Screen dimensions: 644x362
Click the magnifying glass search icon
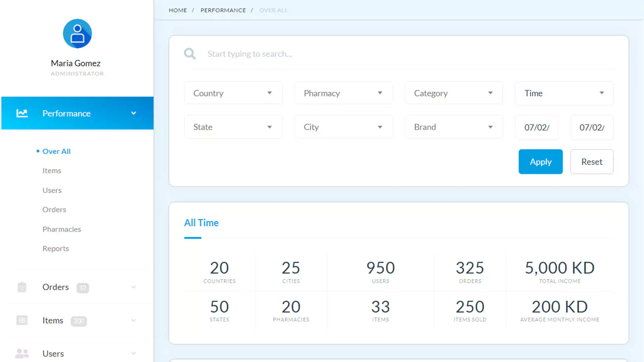click(x=190, y=54)
